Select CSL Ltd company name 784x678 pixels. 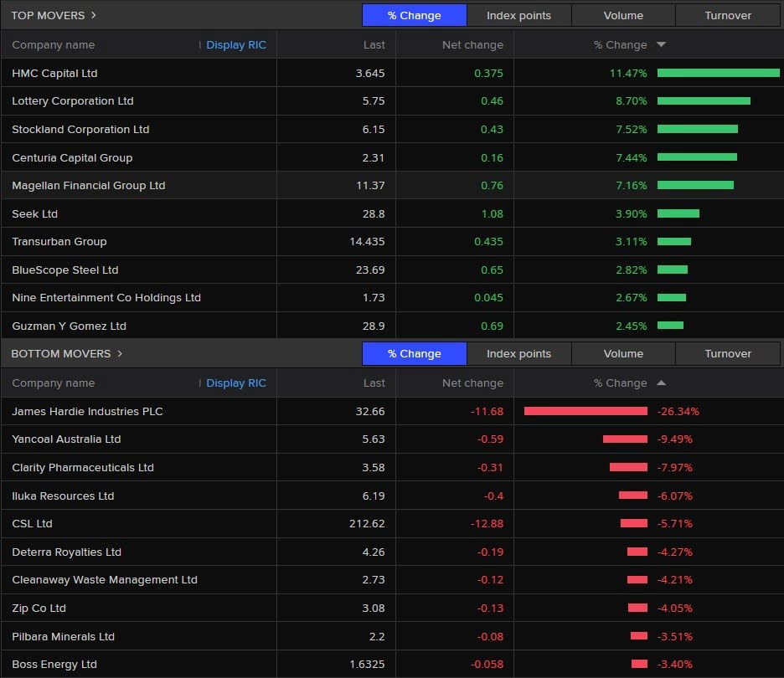(32, 524)
